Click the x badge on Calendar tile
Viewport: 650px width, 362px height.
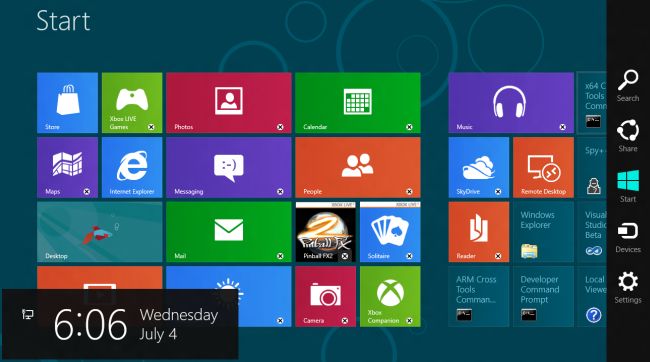[409, 127]
